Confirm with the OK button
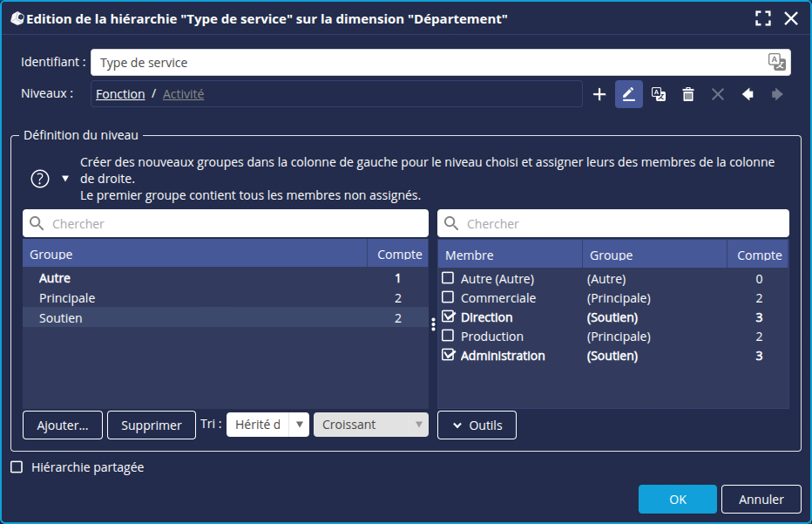This screenshot has width=812, height=524. pyautogui.click(x=677, y=500)
